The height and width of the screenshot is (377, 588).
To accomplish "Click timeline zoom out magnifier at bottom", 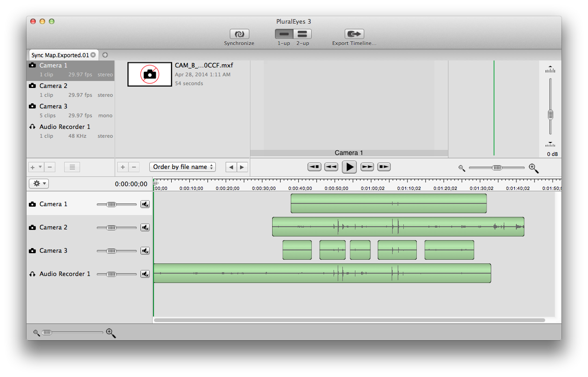I will pyautogui.click(x=37, y=333).
